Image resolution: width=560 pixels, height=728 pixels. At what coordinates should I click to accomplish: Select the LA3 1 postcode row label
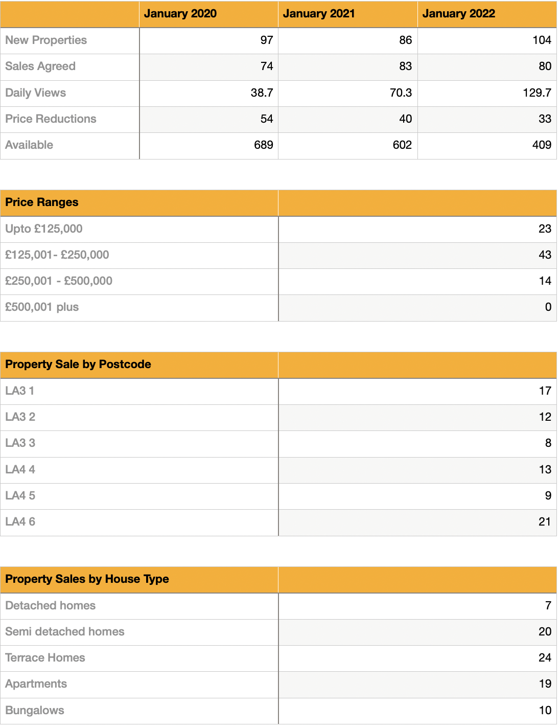click(x=20, y=391)
